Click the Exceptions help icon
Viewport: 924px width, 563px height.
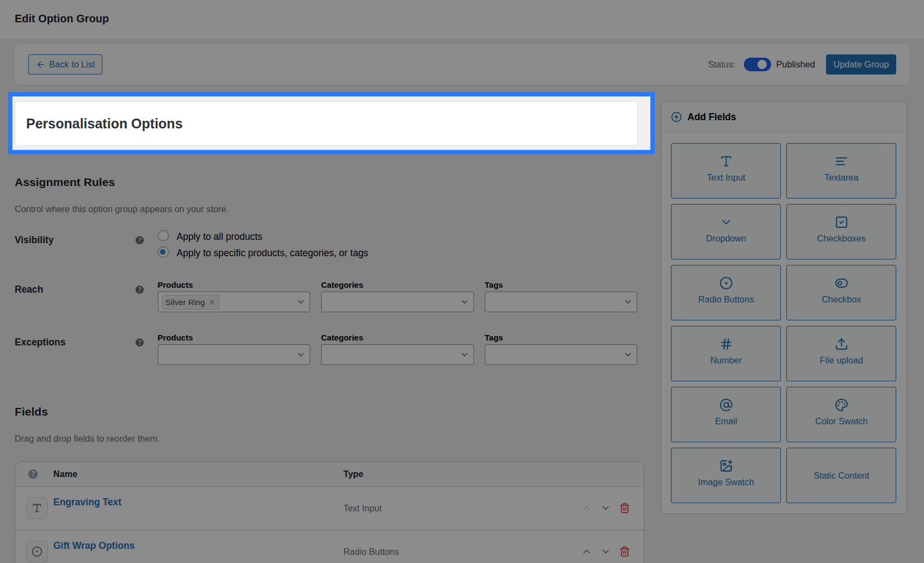click(139, 342)
